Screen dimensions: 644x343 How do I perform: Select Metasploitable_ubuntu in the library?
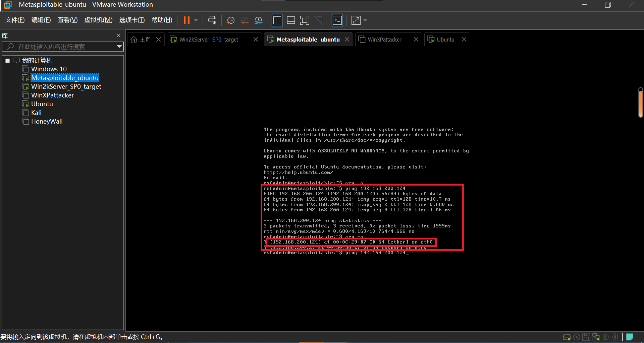tap(65, 78)
